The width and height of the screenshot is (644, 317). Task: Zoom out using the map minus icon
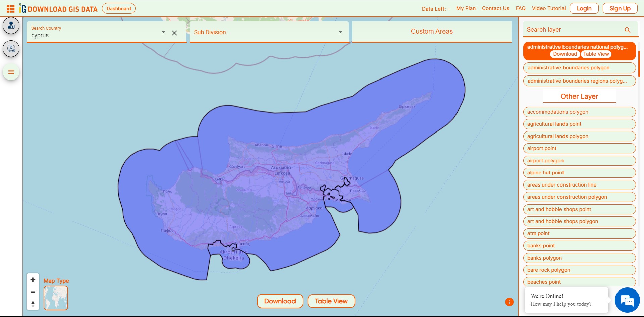(x=33, y=292)
